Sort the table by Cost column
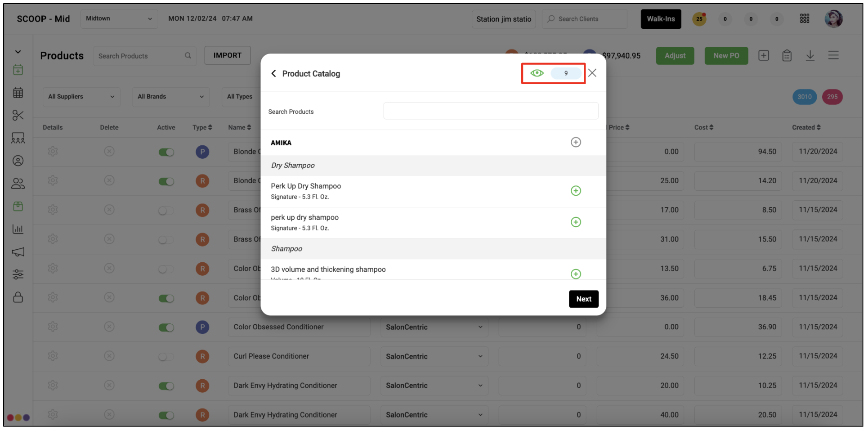868x431 pixels. point(704,127)
